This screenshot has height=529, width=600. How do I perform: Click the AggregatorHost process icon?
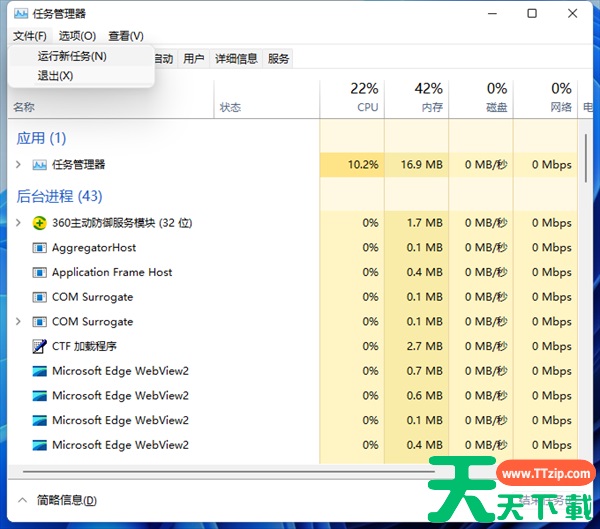point(39,248)
